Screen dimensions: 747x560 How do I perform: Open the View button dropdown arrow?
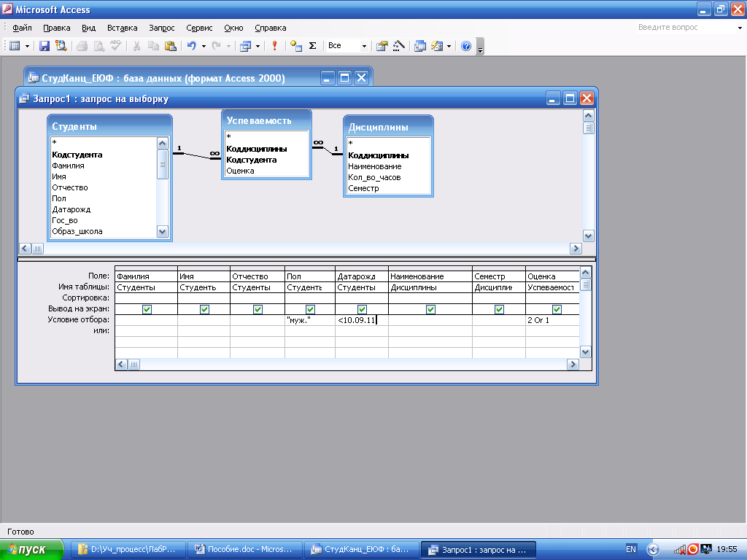coord(27,46)
